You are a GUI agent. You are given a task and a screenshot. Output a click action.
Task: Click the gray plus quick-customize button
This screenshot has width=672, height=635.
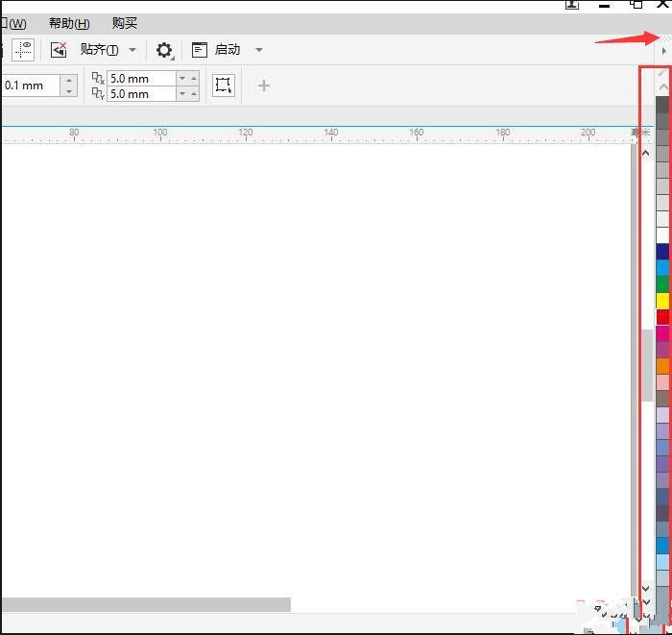264,85
